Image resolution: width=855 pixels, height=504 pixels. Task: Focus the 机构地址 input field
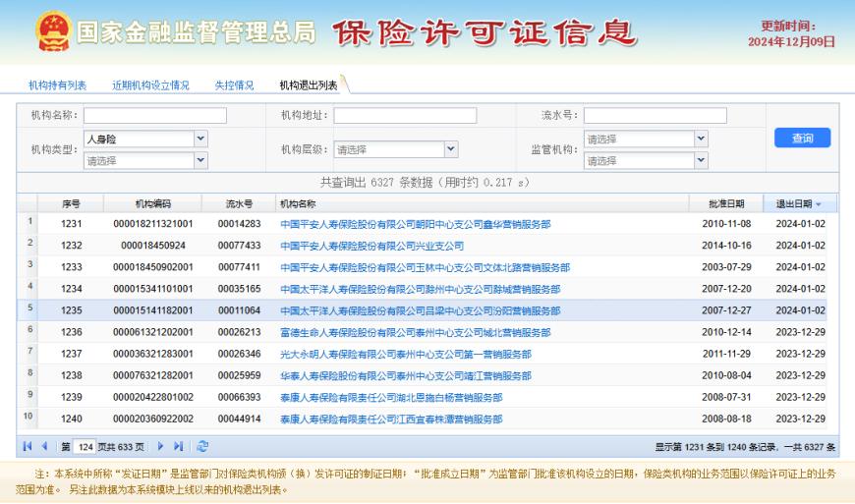[405, 115]
